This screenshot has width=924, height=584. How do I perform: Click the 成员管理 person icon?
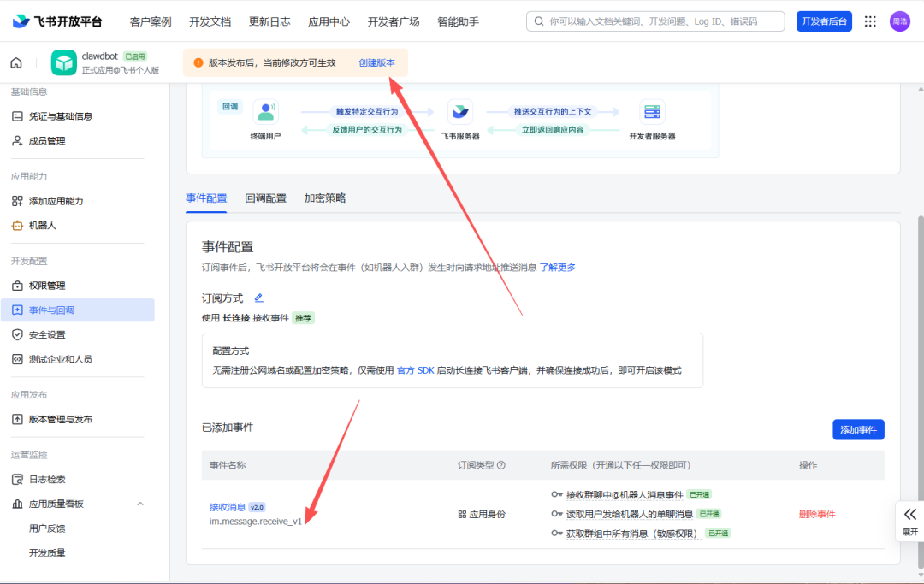coord(17,141)
